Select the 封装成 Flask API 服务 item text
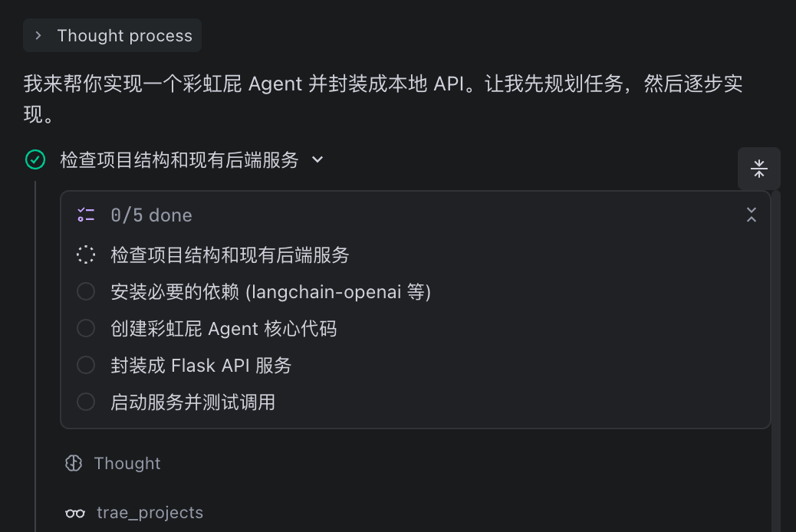This screenshot has height=532, width=796. (x=201, y=366)
